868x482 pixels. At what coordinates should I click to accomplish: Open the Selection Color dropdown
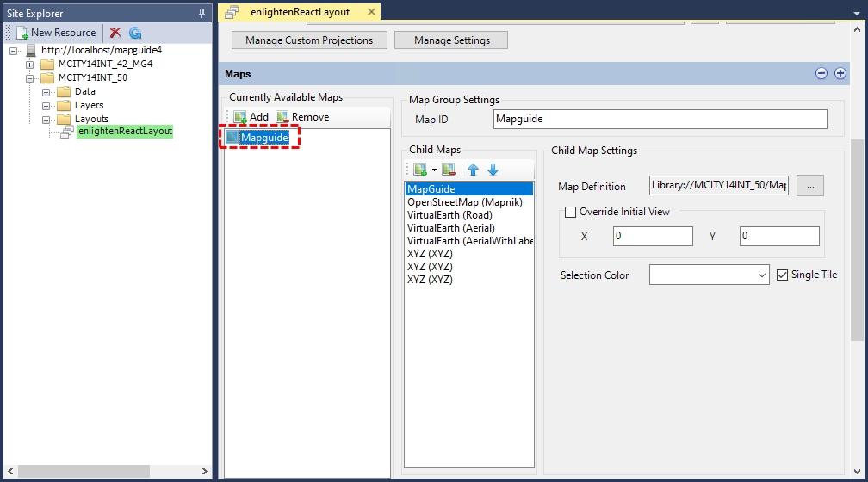761,275
